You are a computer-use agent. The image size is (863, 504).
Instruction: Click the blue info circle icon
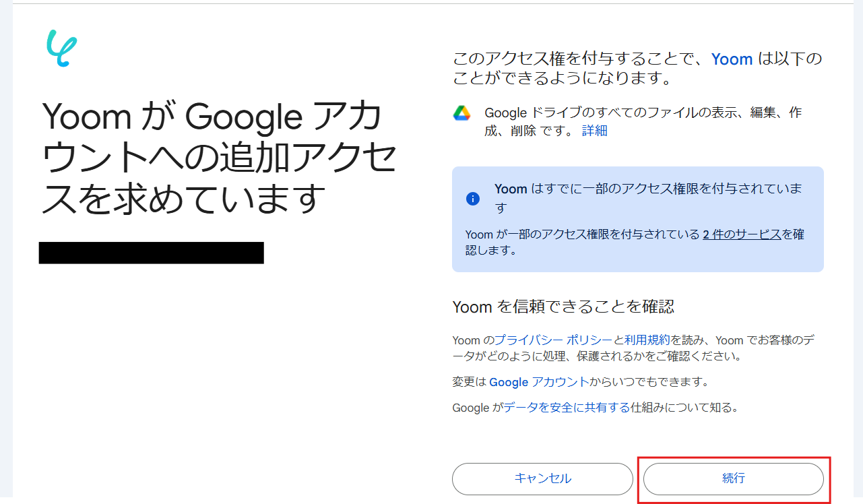(x=473, y=199)
